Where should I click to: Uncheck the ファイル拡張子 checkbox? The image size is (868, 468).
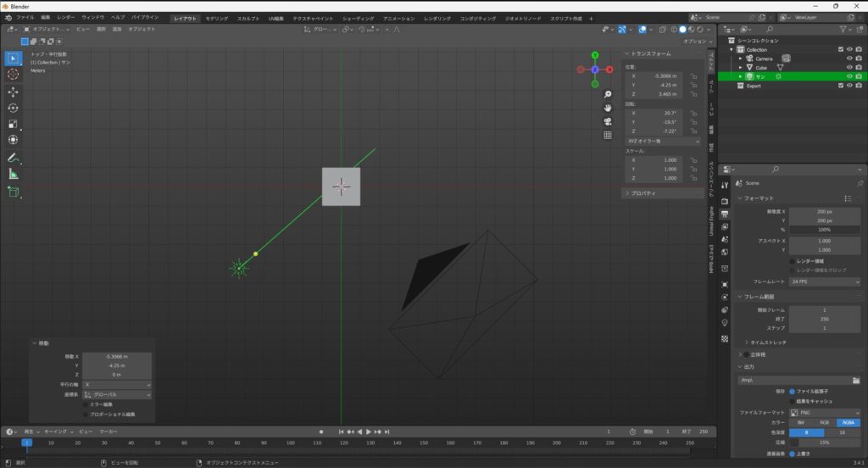[793, 392]
